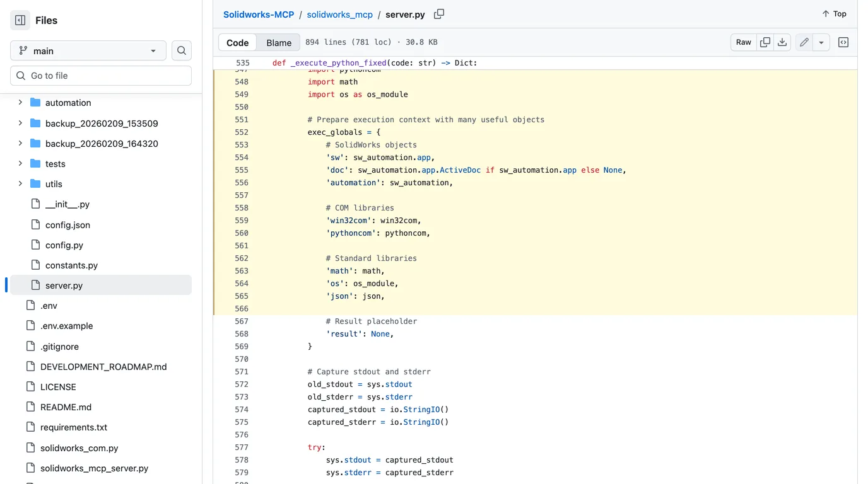Go to solidworks_mcp folder breadcrumb
The width and height of the screenshot is (868, 484).
339,14
